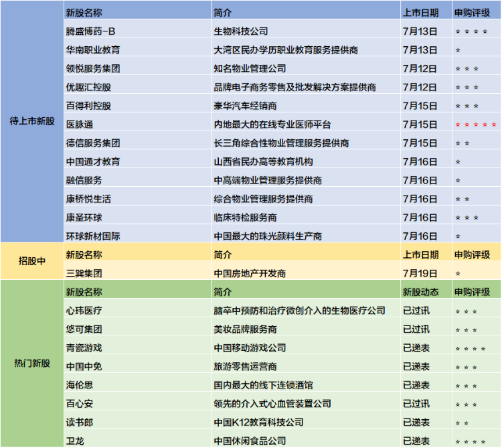Viewport: 502px width, 448px height.
Task: Select the 医脉通 stock name
Action: tap(80, 125)
